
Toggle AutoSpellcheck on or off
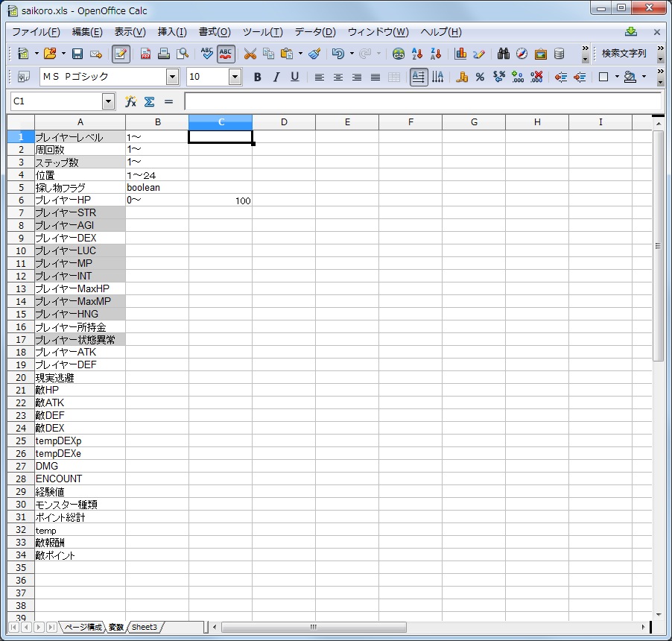pyautogui.click(x=226, y=54)
